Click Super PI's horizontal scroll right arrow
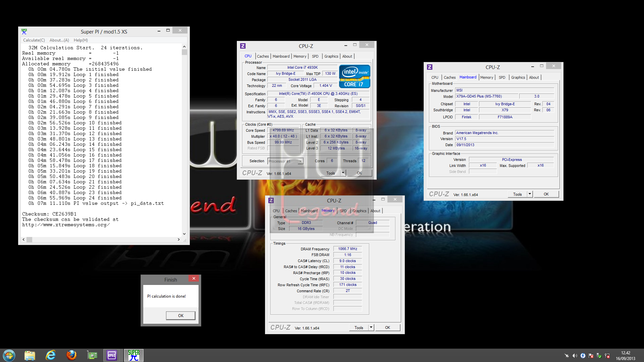Screen dimensions: 644x362 (x=178, y=240)
